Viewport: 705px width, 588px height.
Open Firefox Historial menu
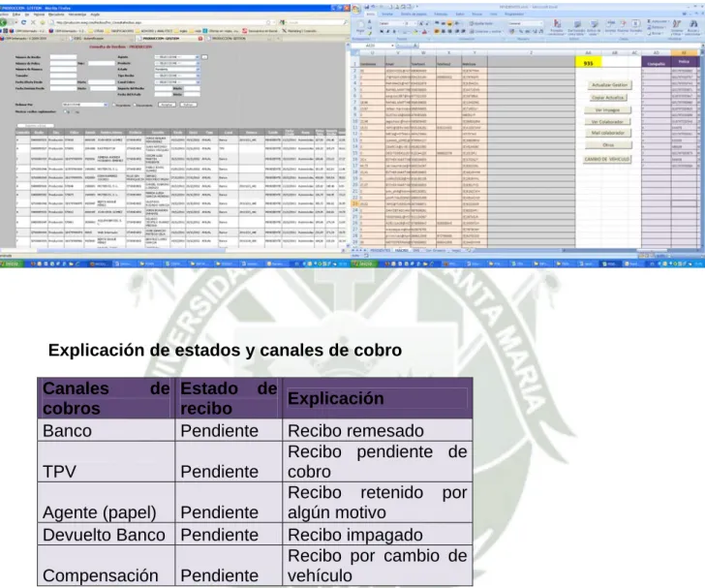pos(39,15)
